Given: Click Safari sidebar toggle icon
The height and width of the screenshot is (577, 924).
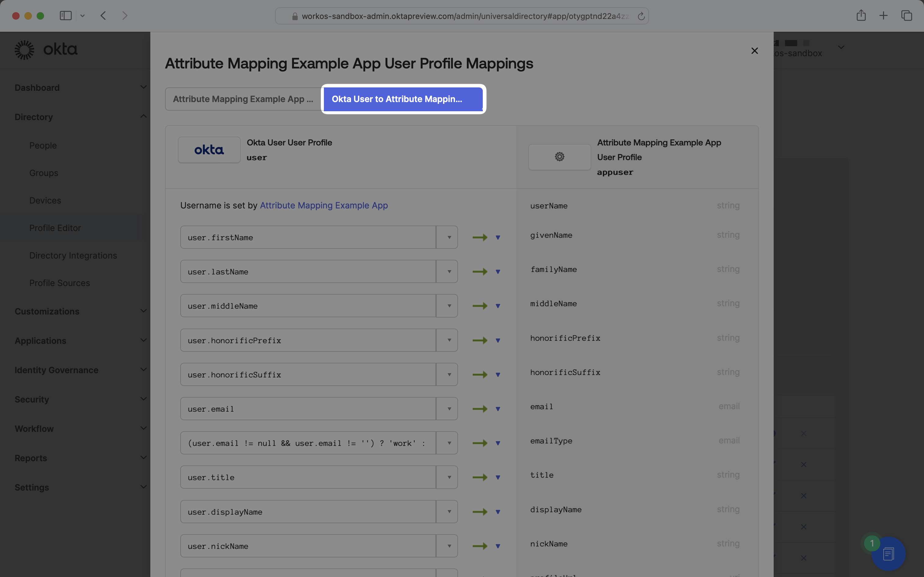Looking at the screenshot, I should pos(66,16).
